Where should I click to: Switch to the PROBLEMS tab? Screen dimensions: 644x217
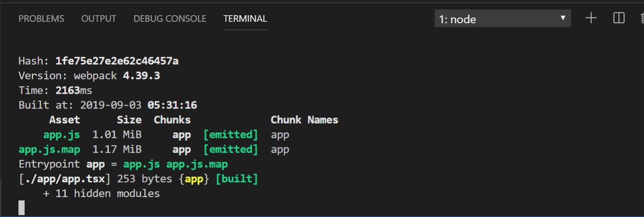click(41, 18)
